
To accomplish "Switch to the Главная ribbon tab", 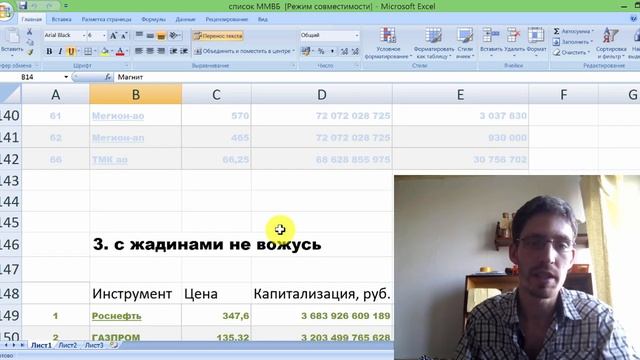I will tap(31, 19).
